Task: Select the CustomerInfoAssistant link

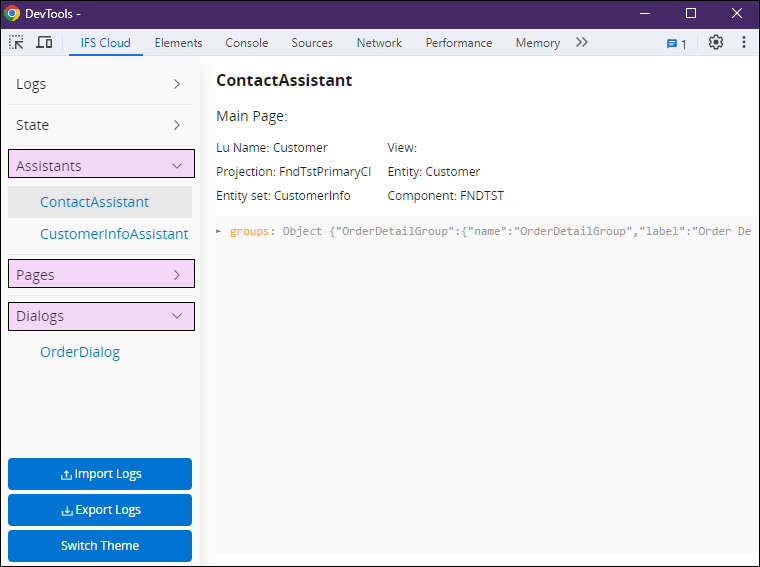Action: pyautogui.click(x=114, y=234)
